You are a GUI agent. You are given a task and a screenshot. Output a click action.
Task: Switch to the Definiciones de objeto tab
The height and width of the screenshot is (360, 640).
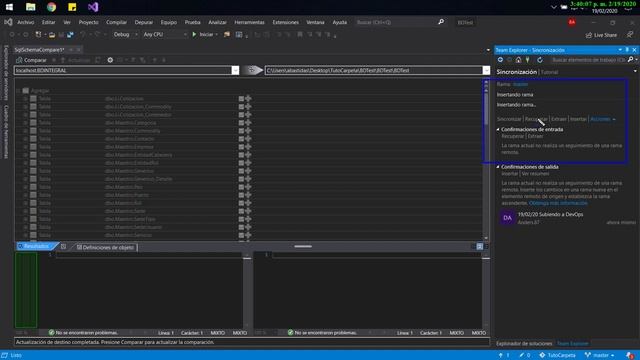pyautogui.click(x=105, y=247)
